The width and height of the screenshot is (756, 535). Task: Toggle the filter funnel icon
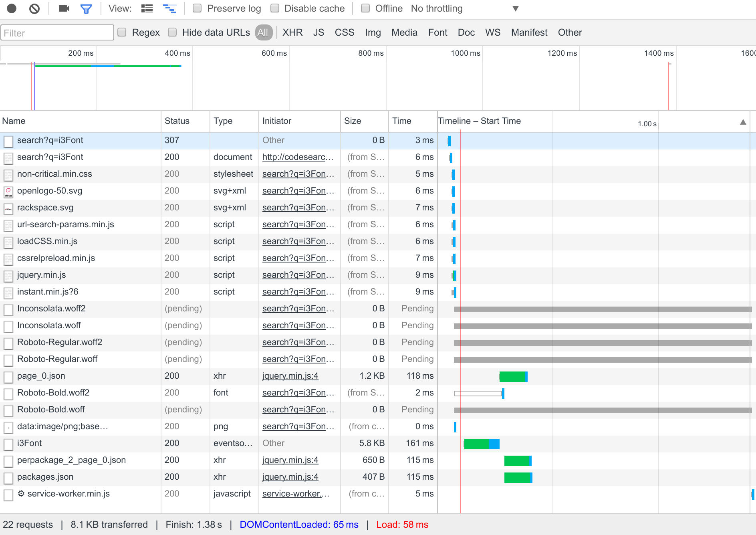tap(86, 9)
